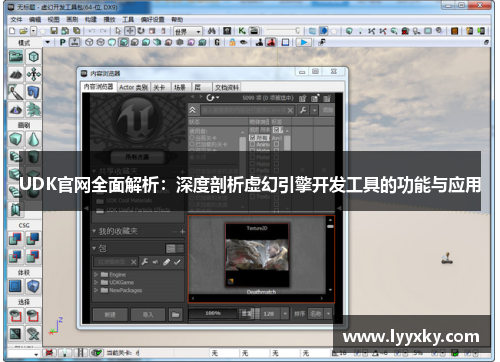
Task: Select second radio option under 使用者
Action: coord(192,144)
